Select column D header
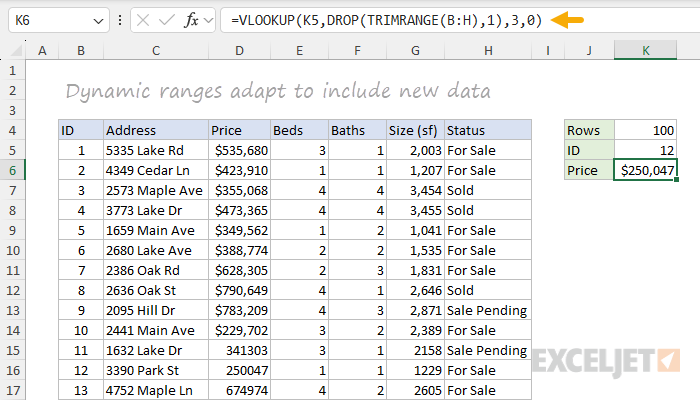 click(239, 50)
